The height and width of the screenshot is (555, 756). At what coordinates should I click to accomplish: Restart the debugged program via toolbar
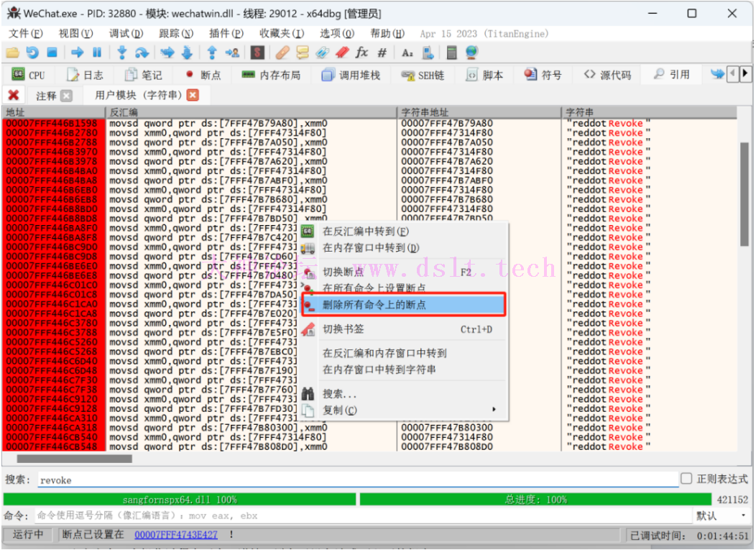[x=32, y=52]
